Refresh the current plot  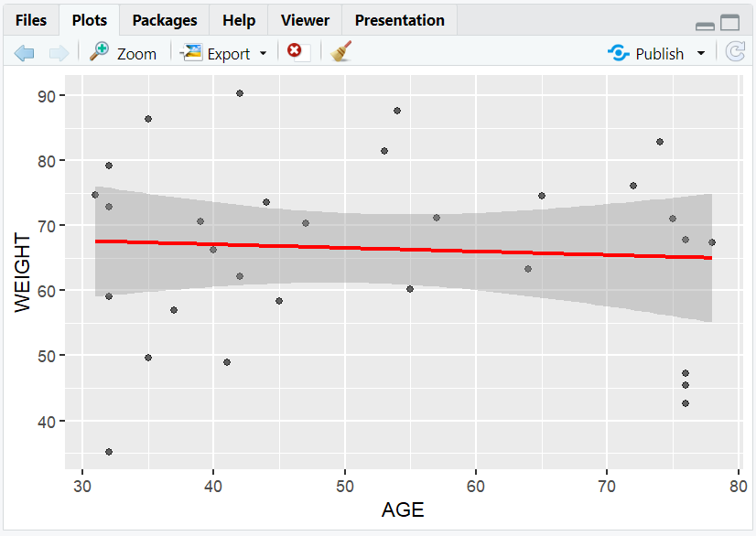(735, 52)
